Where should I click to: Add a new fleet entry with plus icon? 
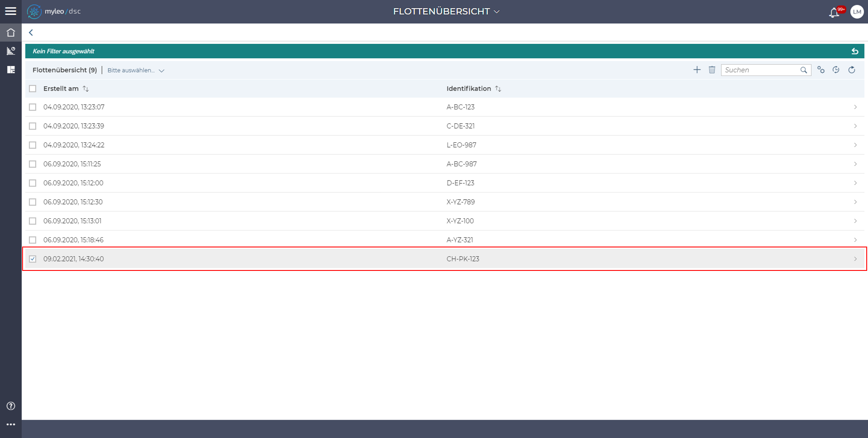pos(697,70)
